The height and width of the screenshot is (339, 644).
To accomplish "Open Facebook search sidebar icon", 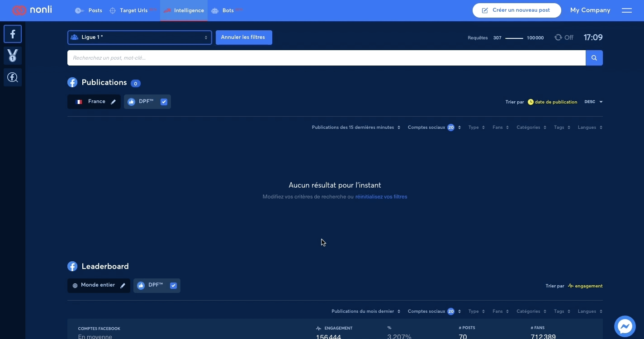I will tap(13, 77).
